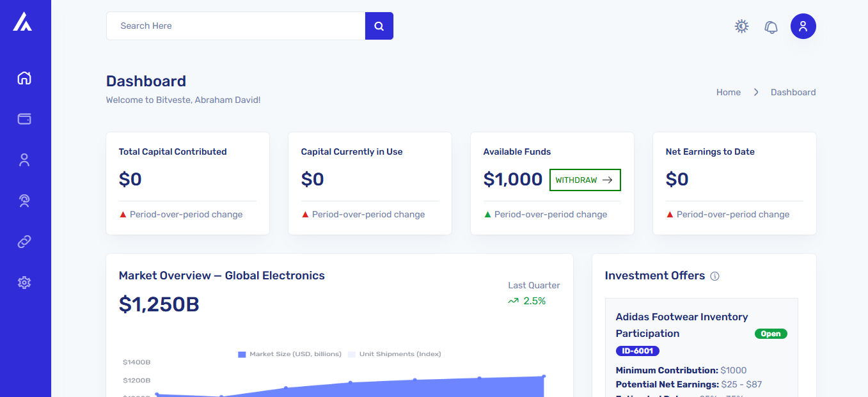This screenshot has width=868, height=397.
Task: Open the user avatar account menu
Action: point(803,26)
